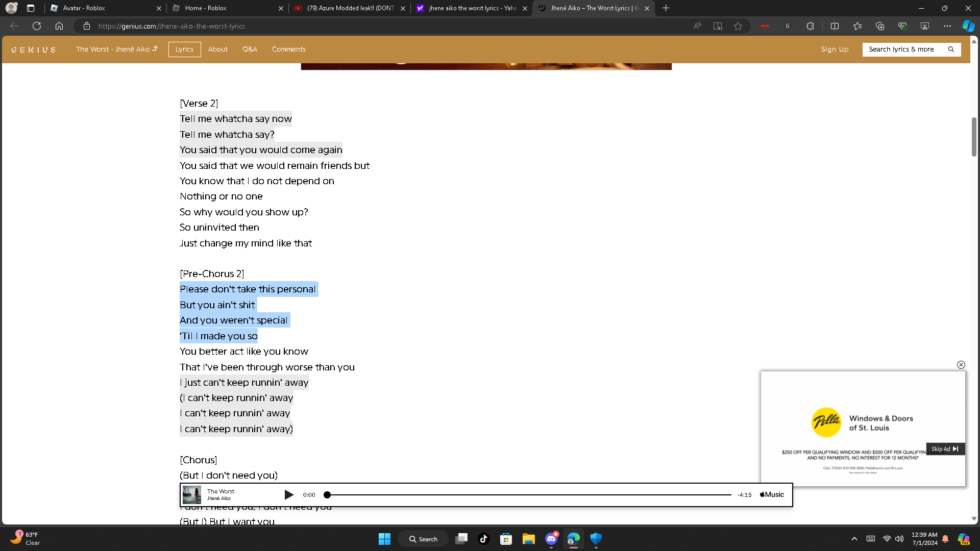Open the About section
Image resolution: width=980 pixels, height=551 pixels.
point(218,49)
